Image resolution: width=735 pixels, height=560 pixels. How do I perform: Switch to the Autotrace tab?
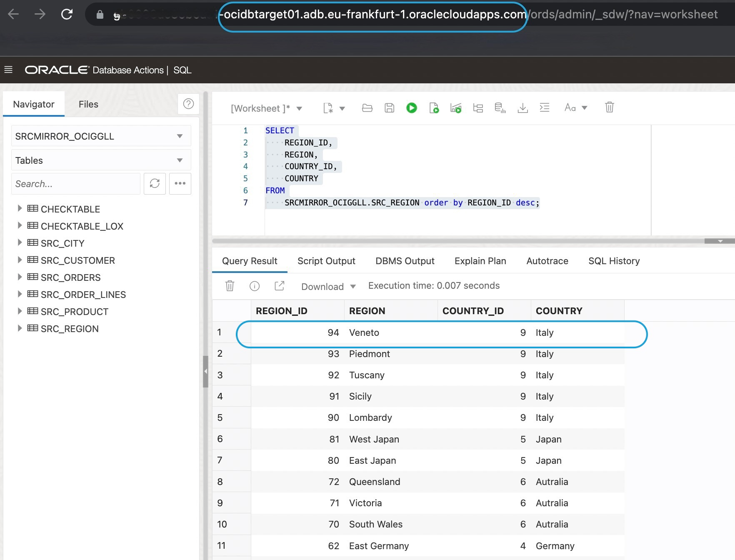click(x=547, y=261)
